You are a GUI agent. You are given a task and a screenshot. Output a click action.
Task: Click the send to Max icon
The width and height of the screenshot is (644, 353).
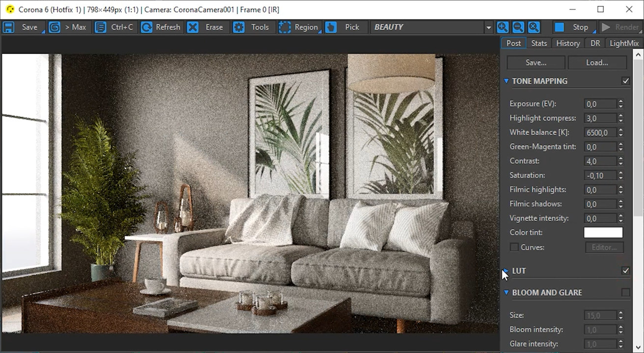point(54,27)
